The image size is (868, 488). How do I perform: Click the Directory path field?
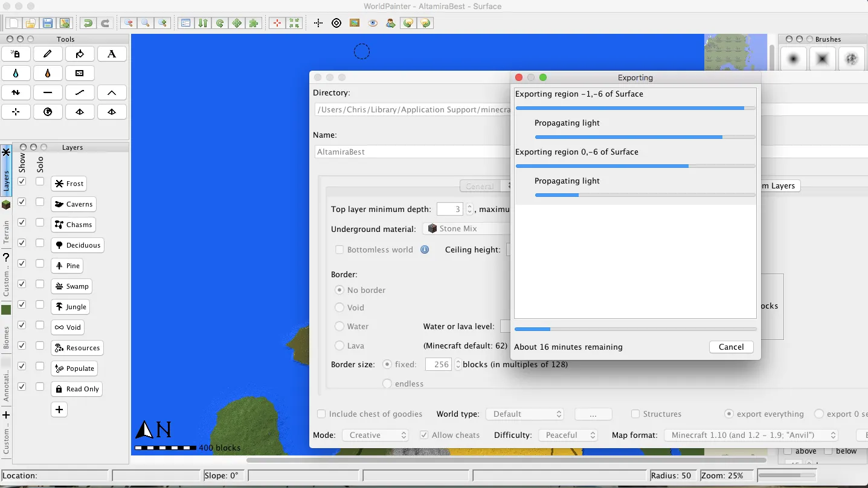pyautogui.click(x=413, y=109)
